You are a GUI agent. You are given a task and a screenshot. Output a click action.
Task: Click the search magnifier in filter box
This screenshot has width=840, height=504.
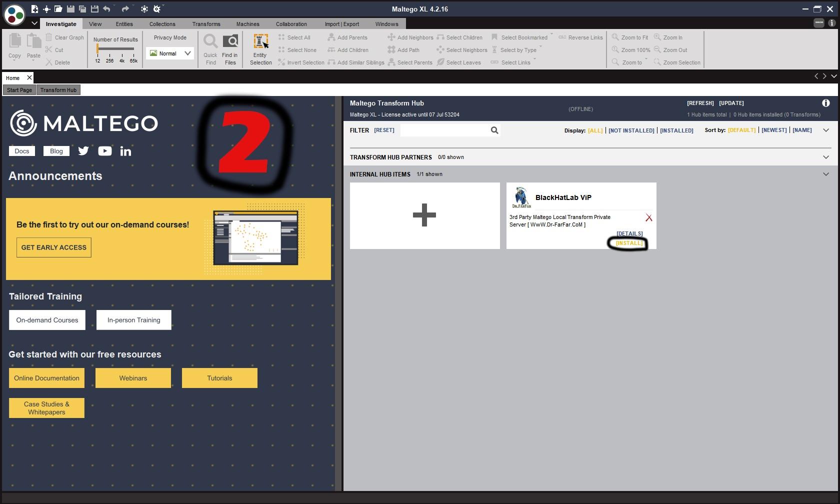pyautogui.click(x=494, y=130)
